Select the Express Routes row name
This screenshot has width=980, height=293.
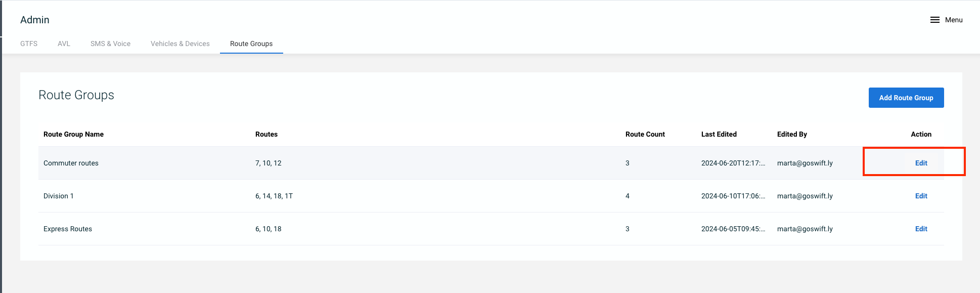(x=68, y=229)
